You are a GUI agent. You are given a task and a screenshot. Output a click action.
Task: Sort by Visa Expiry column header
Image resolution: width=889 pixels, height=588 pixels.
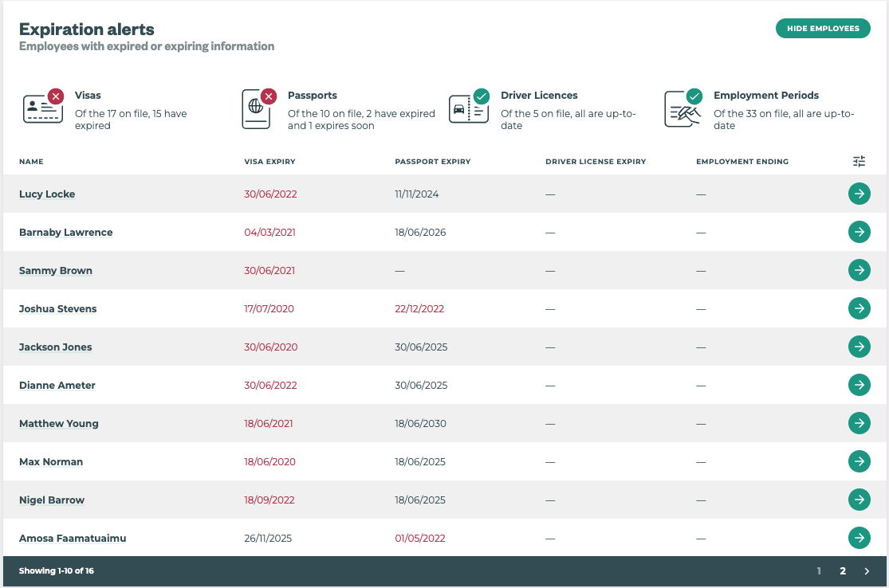pyautogui.click(x=269, y=162)
